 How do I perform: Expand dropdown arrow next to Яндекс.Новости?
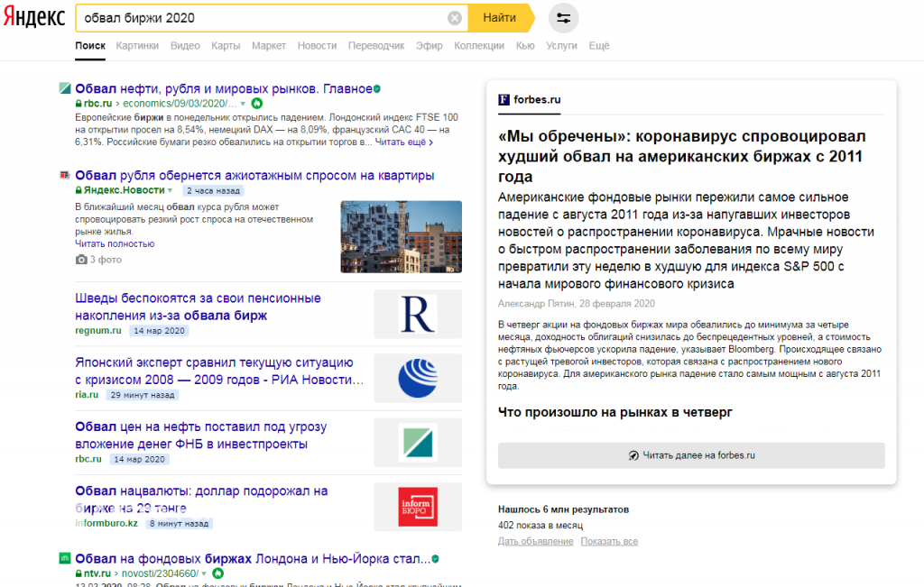[171, 190]
